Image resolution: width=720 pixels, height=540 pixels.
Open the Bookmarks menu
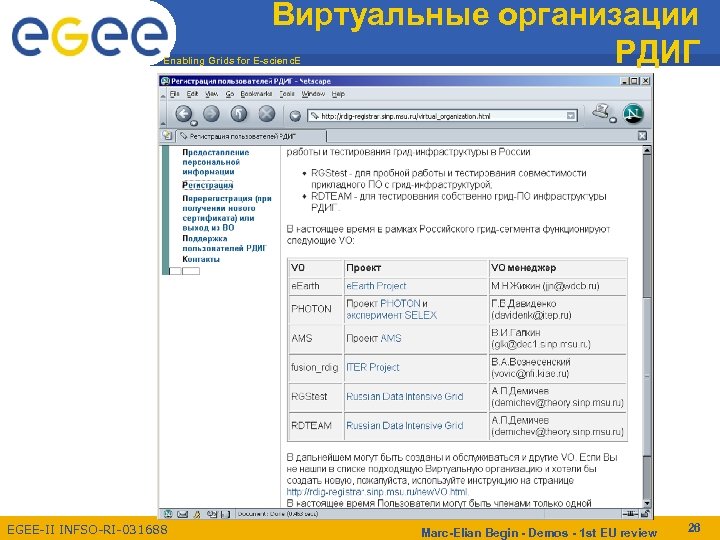(x=256, y=94)
